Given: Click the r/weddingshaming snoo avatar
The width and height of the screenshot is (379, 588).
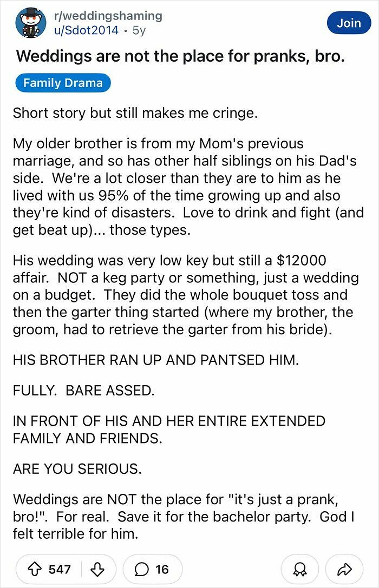Looking at the screenshot, I should 32,21.
